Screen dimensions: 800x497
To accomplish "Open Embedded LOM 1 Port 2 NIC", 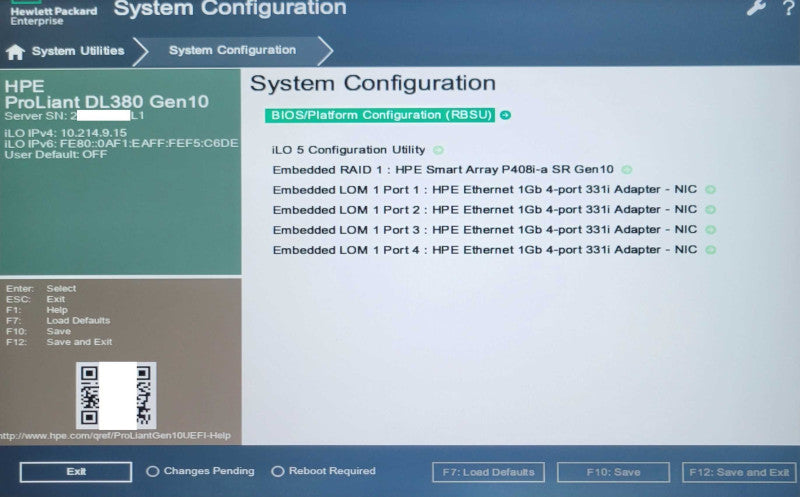I will point(485,210).
